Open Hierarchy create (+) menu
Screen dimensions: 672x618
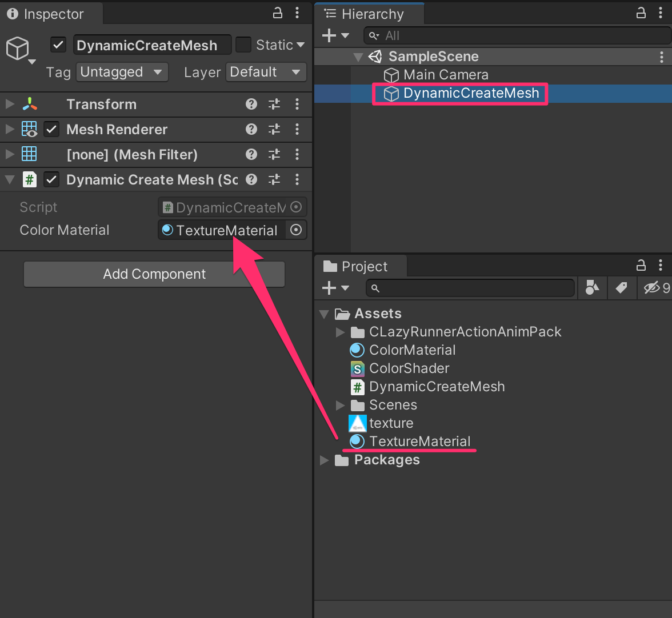coord(335,35)
